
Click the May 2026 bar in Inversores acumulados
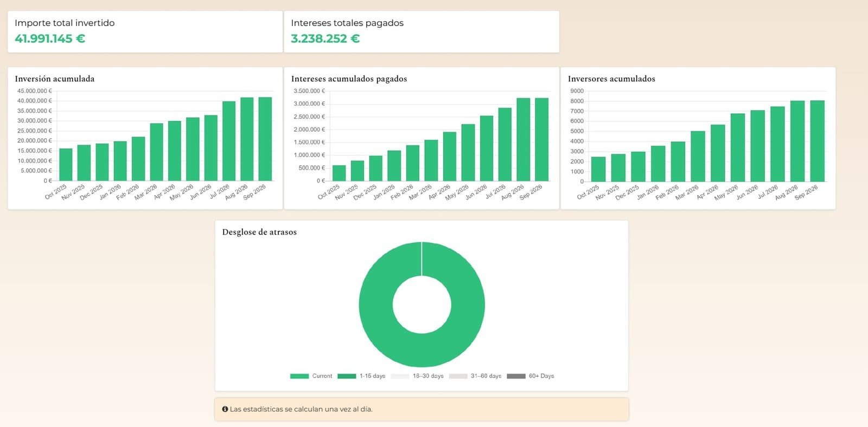[738, 147]
